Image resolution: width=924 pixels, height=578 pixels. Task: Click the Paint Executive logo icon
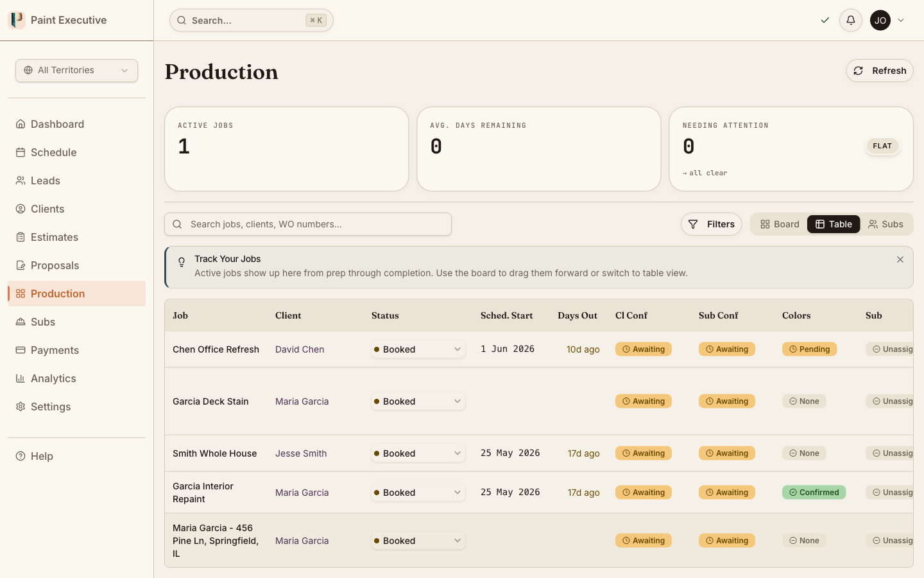[x=16, y=20]
